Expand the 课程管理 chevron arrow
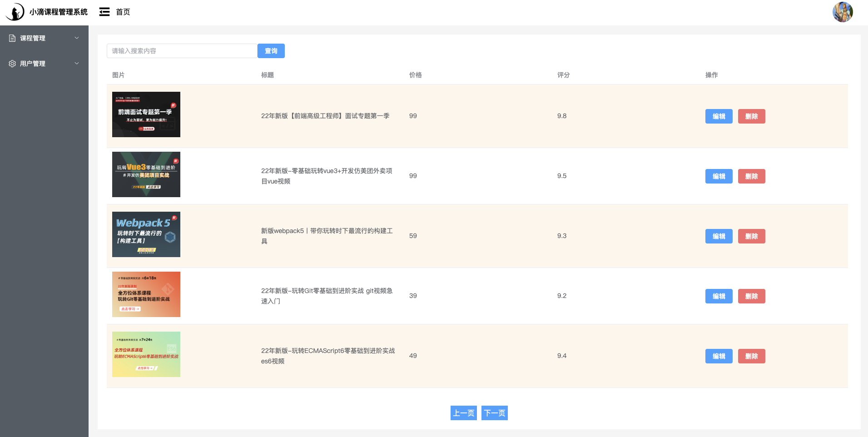 (x=77, y=38)
